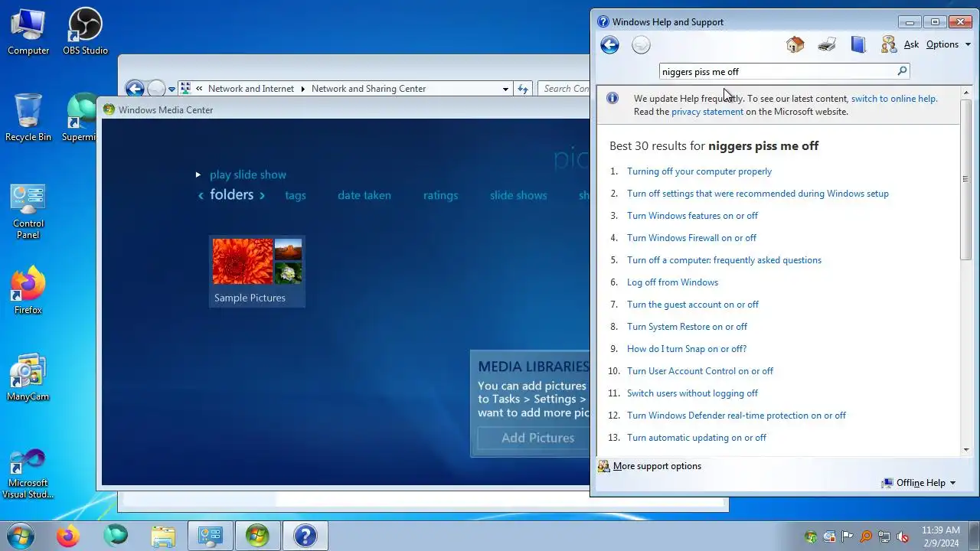The image size is (980, 551).
Task: Switch to ratings view in Media Center
Action: pos(440,195)
